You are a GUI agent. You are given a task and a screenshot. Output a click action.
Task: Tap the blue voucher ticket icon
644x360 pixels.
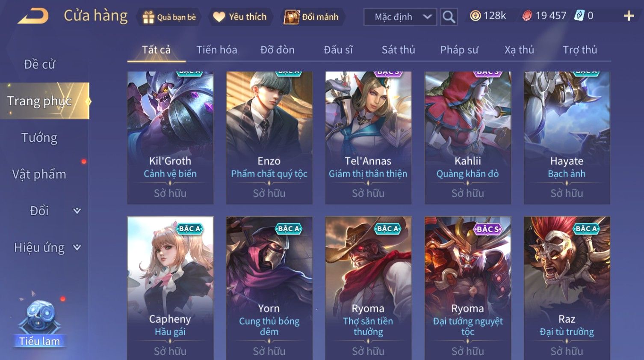(579, 16)
